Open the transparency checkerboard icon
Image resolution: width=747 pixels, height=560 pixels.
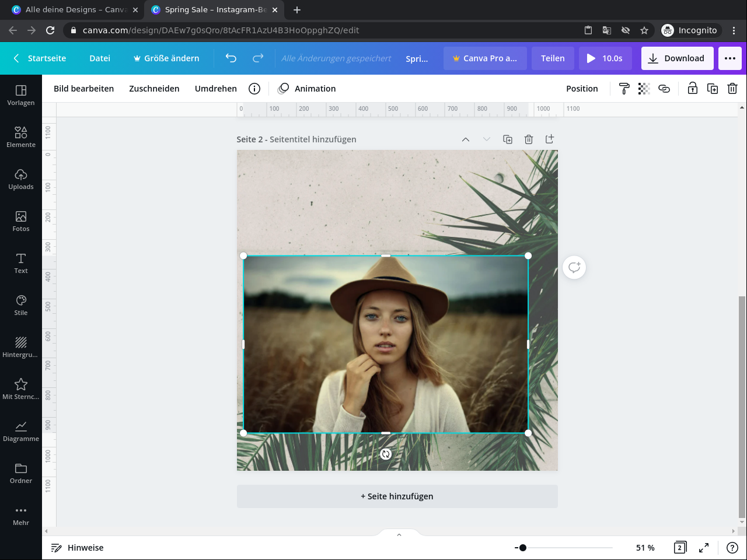(x=644, y=89)
